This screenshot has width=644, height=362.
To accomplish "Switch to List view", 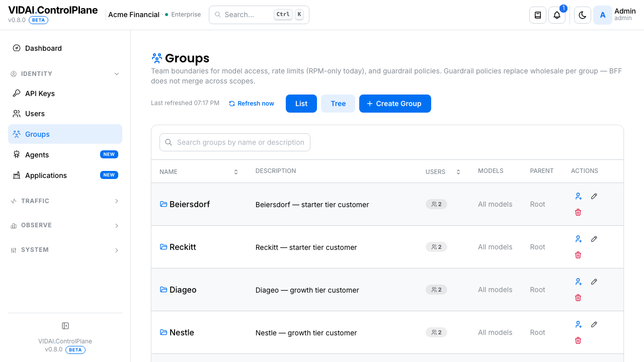I will 301,104.
